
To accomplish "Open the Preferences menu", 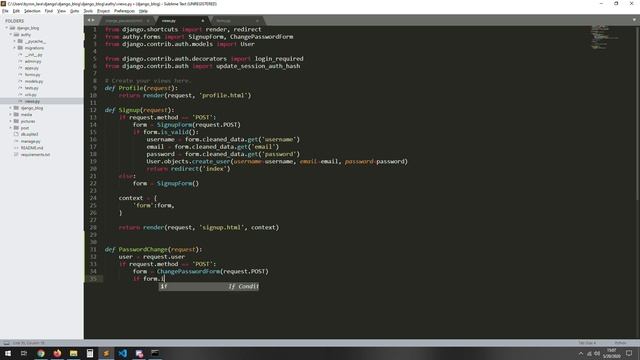I will pos(124,11).
